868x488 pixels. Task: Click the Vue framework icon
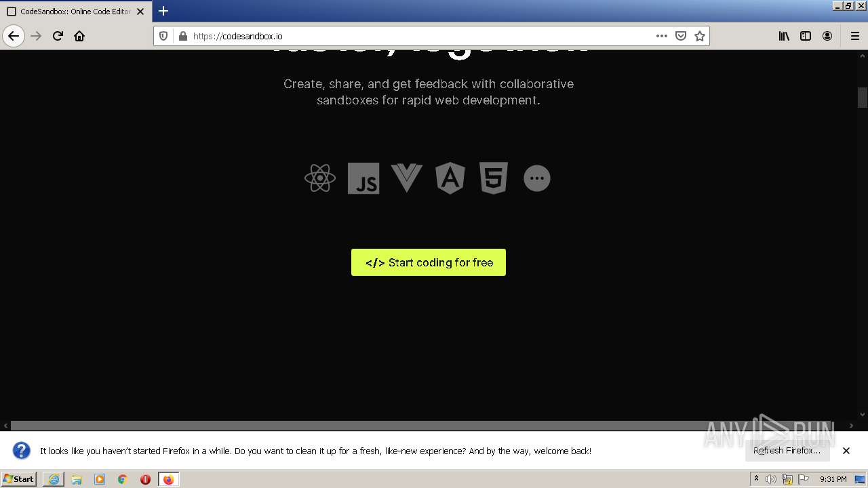coord(407,178)
